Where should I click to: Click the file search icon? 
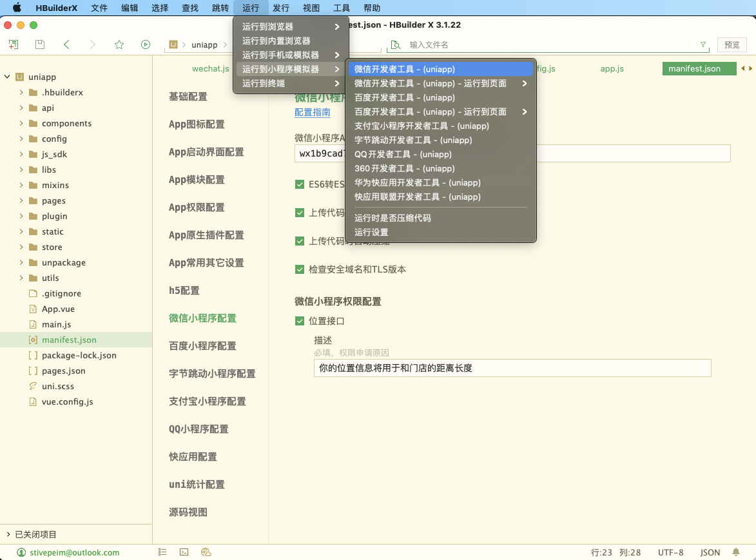click(x=396, y=45)
